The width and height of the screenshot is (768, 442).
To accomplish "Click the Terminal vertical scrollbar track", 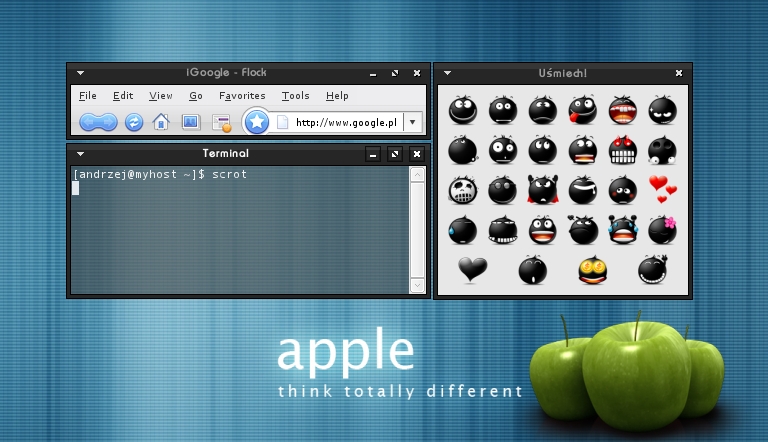I will 417,230.
